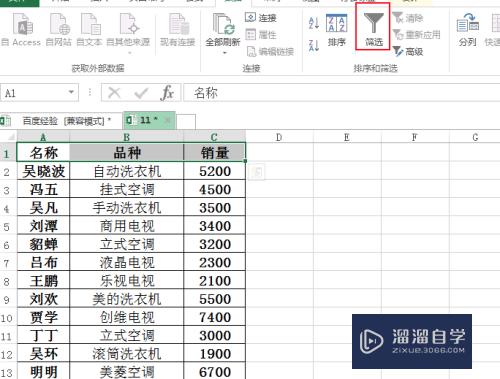Open existing connections (现有连接)
This screenshot has height=379, width=500.
click(178, 30)
